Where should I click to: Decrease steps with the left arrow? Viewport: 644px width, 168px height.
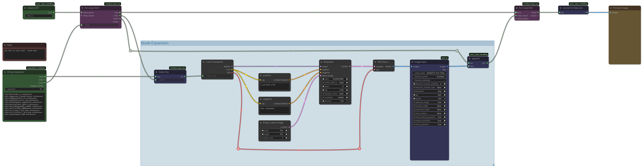pos(323,86)
